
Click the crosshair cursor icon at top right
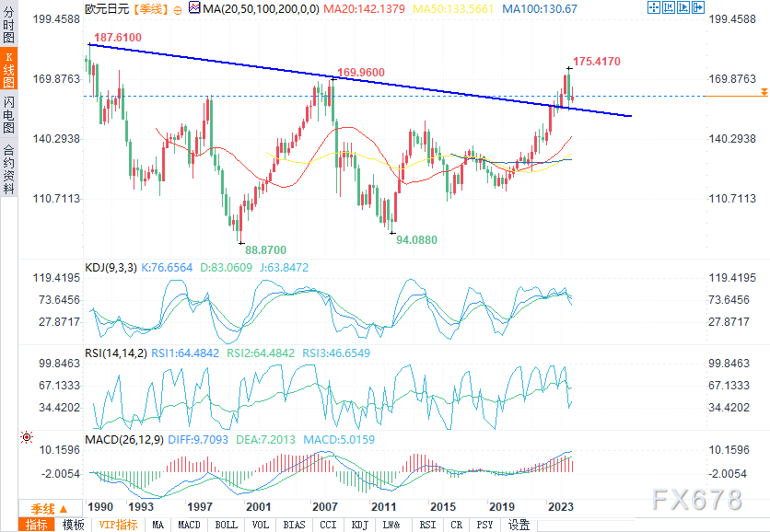tap(654, 7)
